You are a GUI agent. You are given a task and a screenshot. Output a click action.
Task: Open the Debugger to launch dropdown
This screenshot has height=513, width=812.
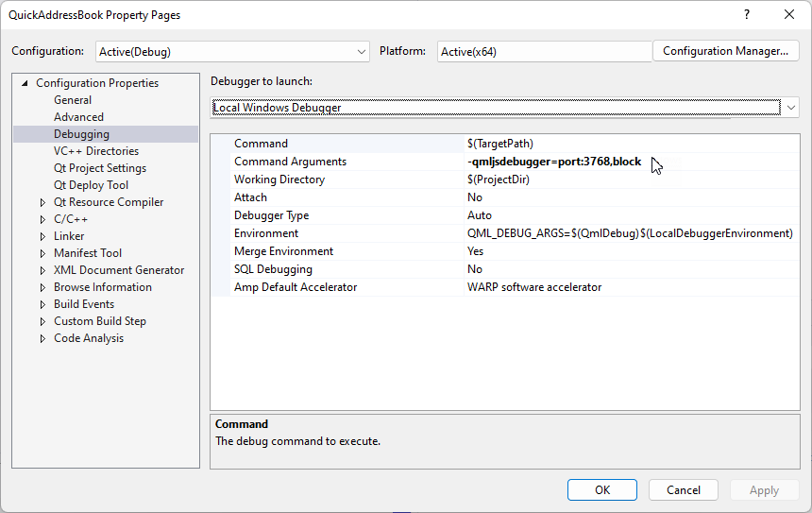504,108
